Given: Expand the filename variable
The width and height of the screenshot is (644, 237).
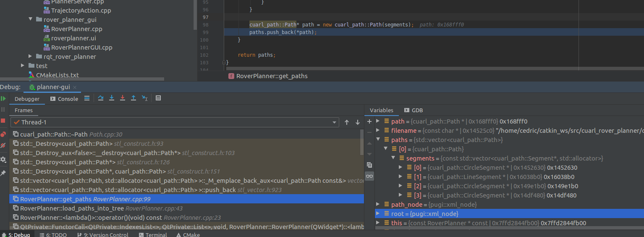Looking at the screenshot, I should tap(378, 131).
